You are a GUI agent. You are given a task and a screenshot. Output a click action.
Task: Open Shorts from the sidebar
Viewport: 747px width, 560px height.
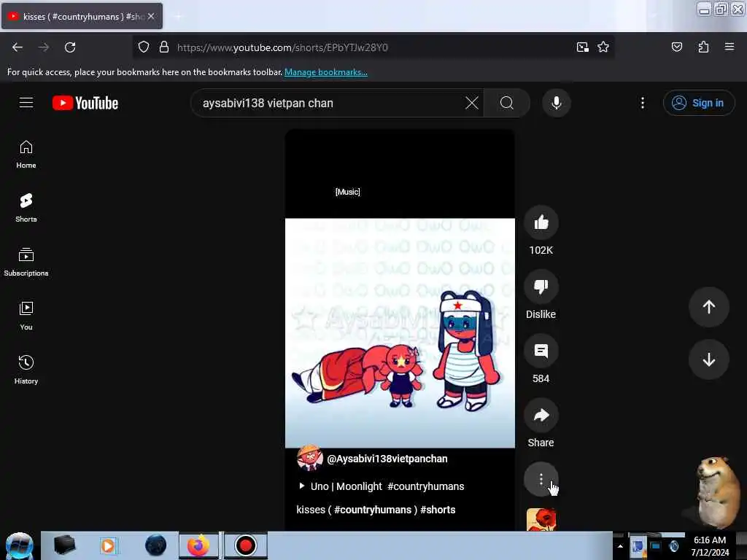pos(26,209)
